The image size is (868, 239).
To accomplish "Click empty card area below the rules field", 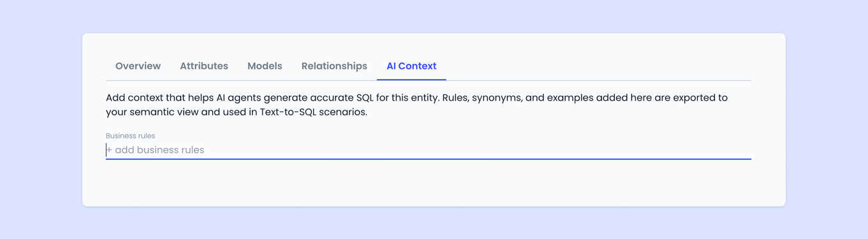I will [429, 184].
